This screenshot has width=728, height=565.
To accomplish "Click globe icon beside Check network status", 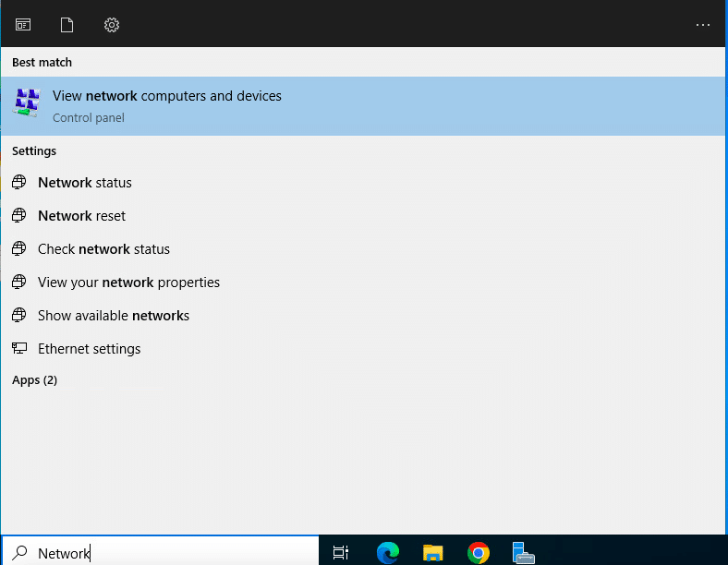I will (19, 248).
